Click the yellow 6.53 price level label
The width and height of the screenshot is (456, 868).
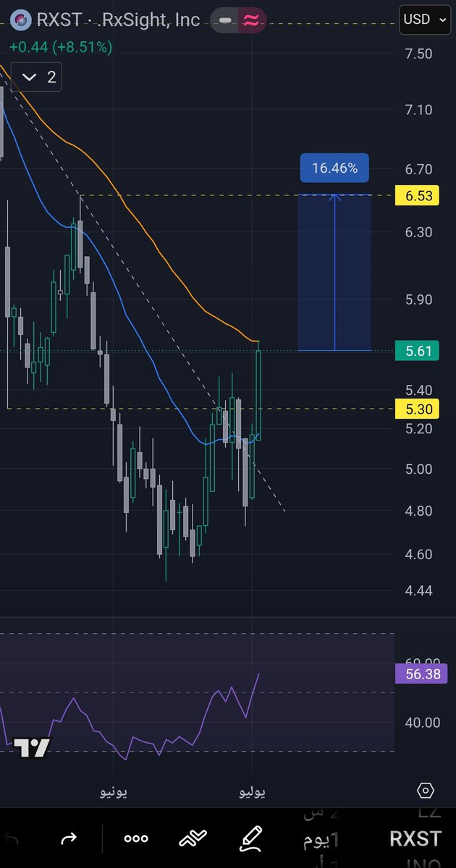(419, 195)
